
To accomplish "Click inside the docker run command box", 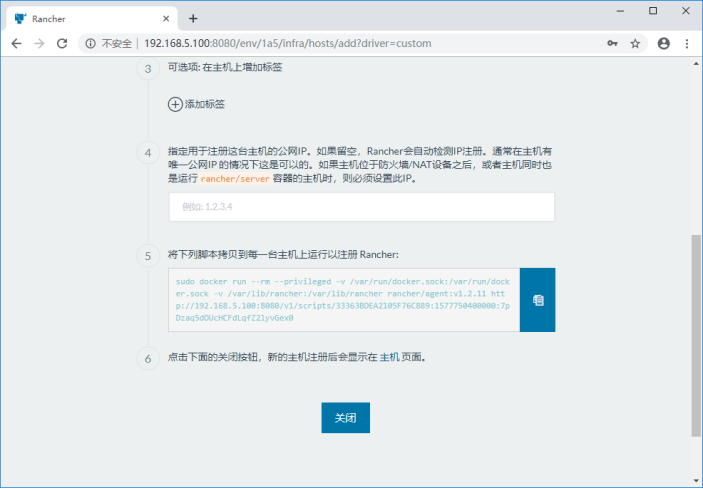I will pyautogui.click(x=344, y=300).
